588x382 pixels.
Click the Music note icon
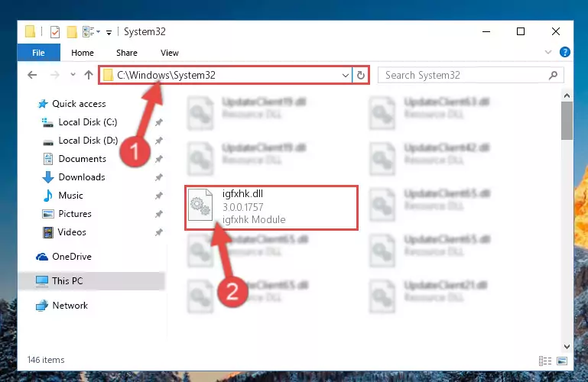tap(48, 196)
